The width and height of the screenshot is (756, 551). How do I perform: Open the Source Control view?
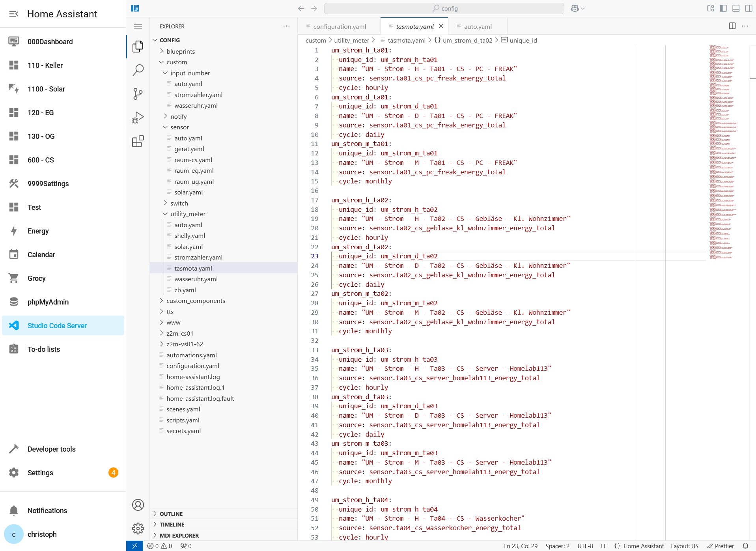coord(138,93)
